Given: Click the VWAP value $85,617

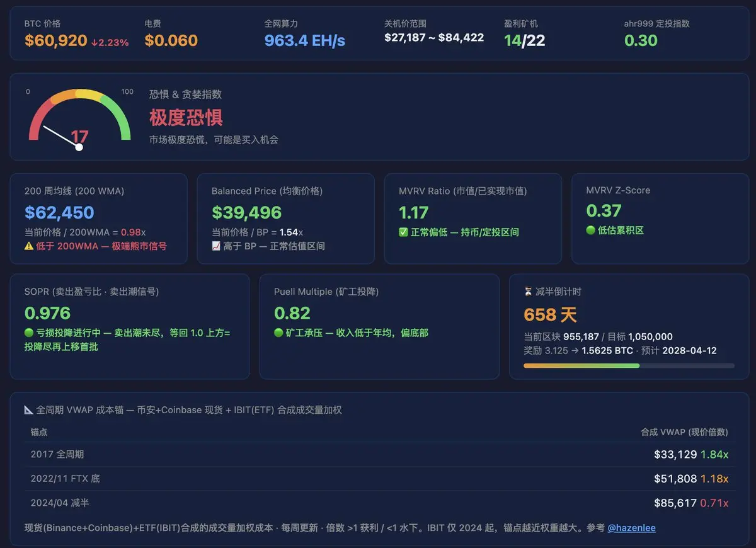Looking at the screenshot, I should (x=675, y=503).
